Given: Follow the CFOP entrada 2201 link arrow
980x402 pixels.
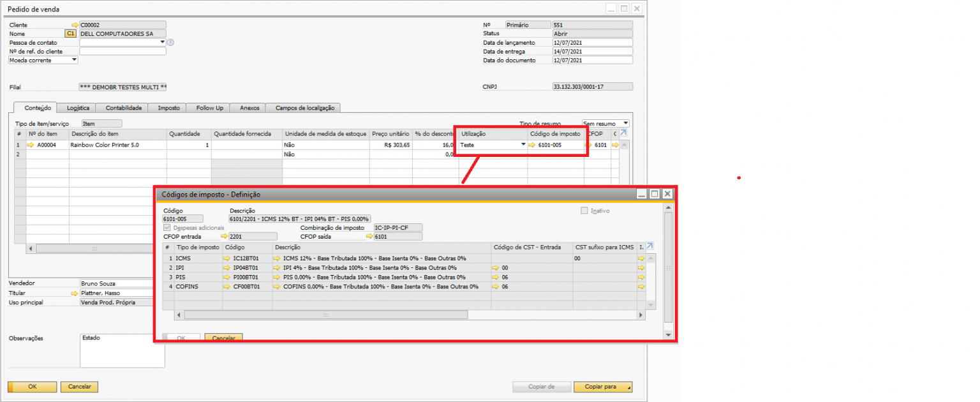Looking at the screenshot, I should [223, 237].
